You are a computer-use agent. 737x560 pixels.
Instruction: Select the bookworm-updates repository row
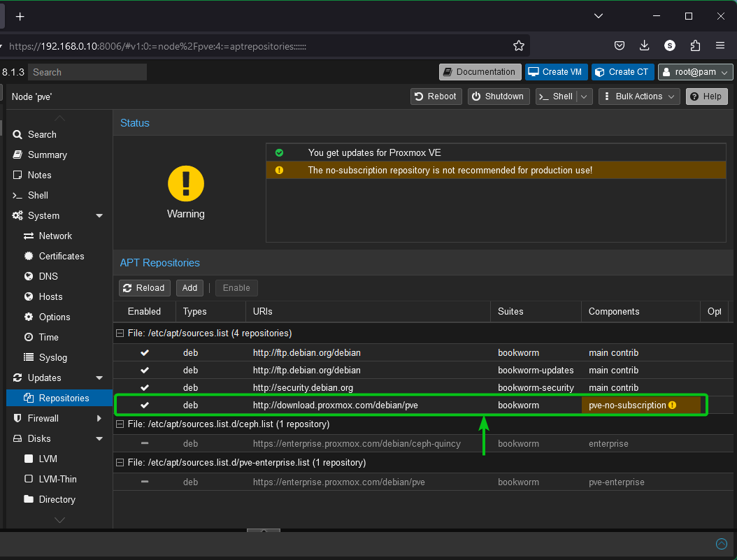pyautogui.click(x=423, y=371)
